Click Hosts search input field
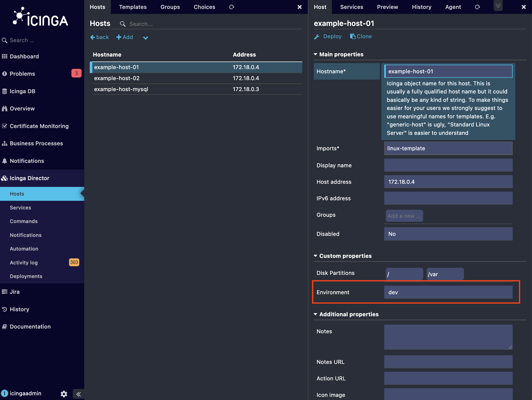This screenshot has height=400, width=532. click(214, 24)
